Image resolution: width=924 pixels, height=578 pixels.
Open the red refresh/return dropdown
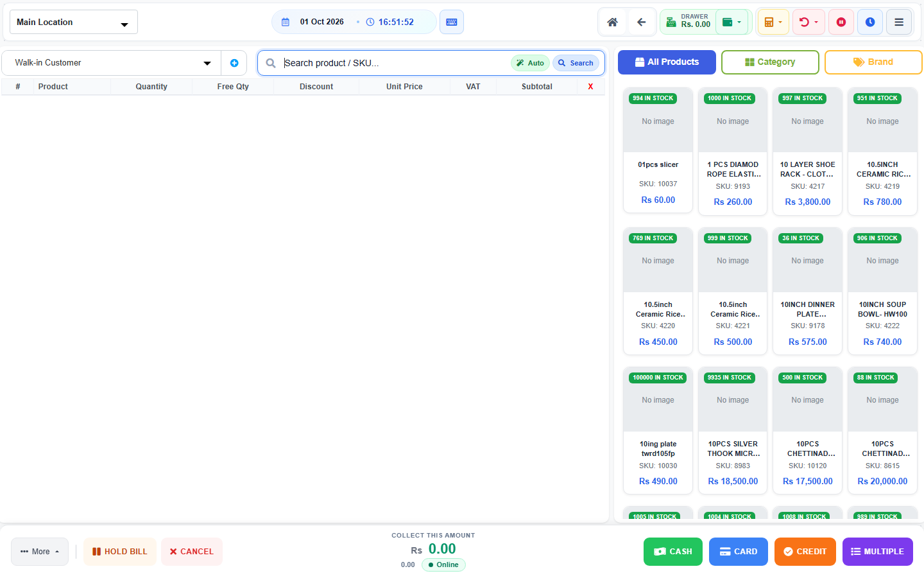[809, 22]
